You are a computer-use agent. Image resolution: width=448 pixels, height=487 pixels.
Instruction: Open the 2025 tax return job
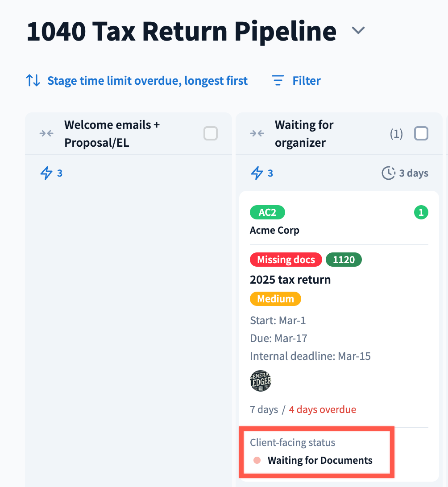(290, 280)
